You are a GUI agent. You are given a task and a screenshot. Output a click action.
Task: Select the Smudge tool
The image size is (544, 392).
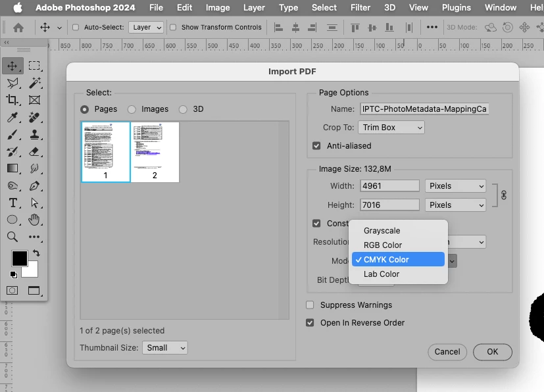tap(34, 168)
